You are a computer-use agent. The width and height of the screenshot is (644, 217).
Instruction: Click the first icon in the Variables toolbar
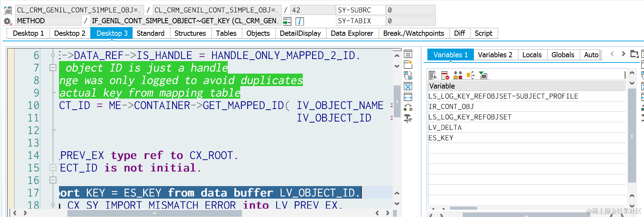click(433, 75)
